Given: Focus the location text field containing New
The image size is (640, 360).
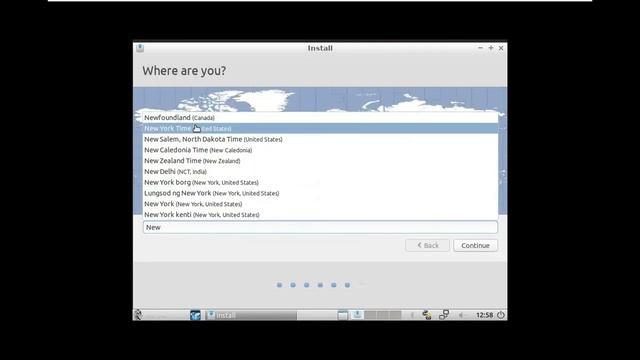Looking at the screenshot, I should 320,227.
